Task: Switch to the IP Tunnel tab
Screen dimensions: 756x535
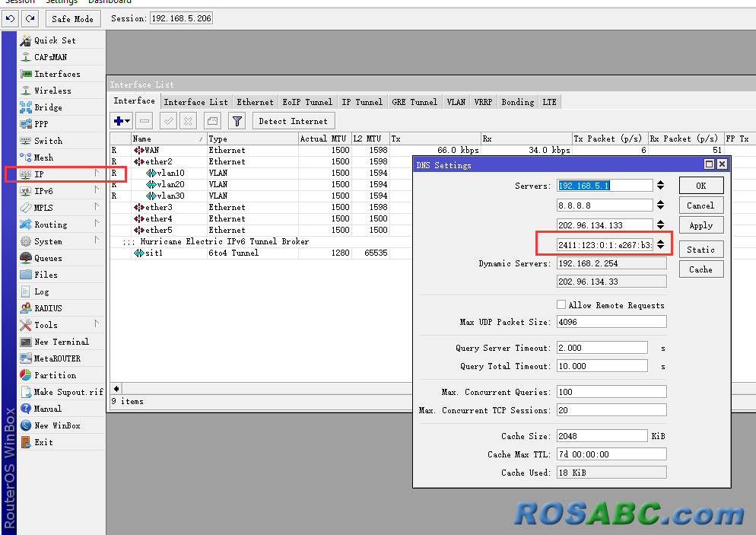Action: point(362,102)
